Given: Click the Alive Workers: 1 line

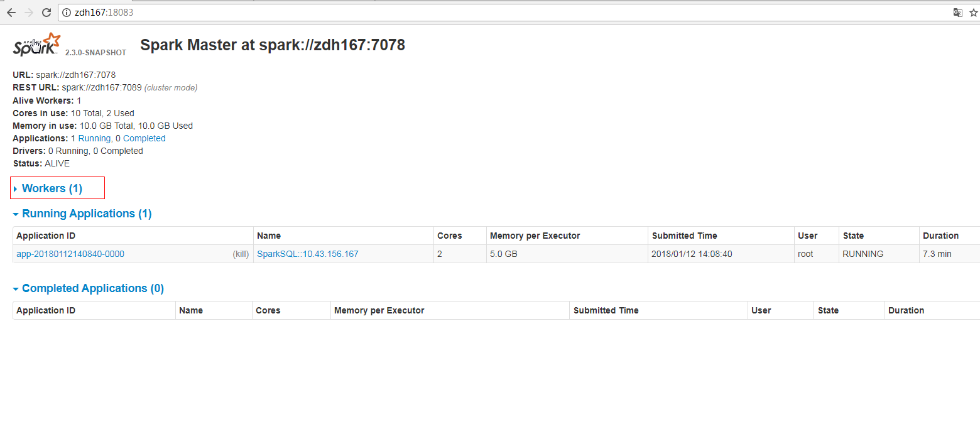Looking at the screenshot, I should point(47,101).
